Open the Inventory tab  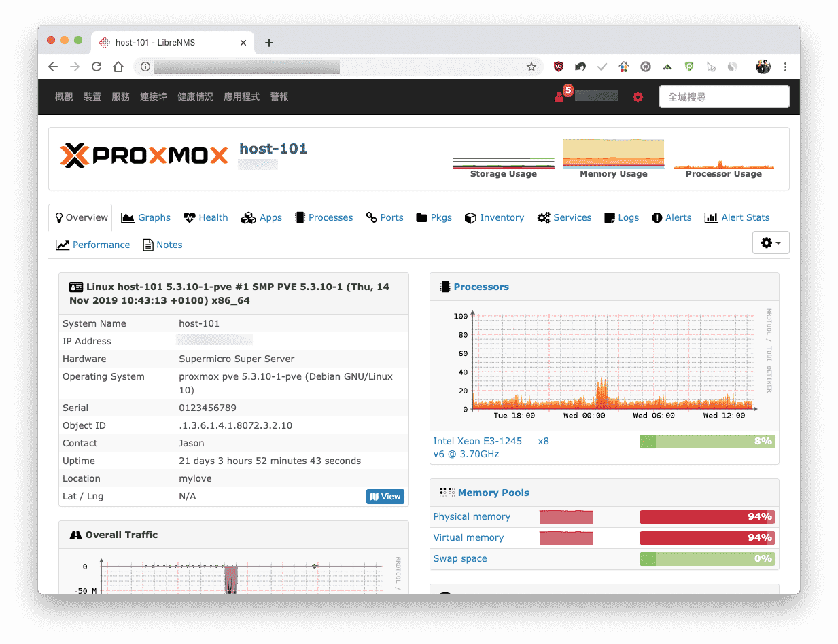point(495,217)
